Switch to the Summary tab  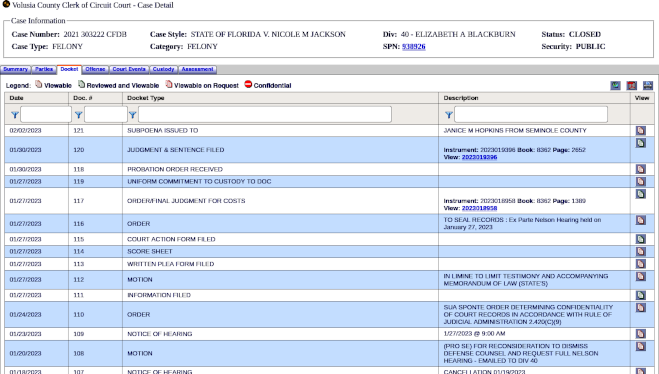click(16, 69)
